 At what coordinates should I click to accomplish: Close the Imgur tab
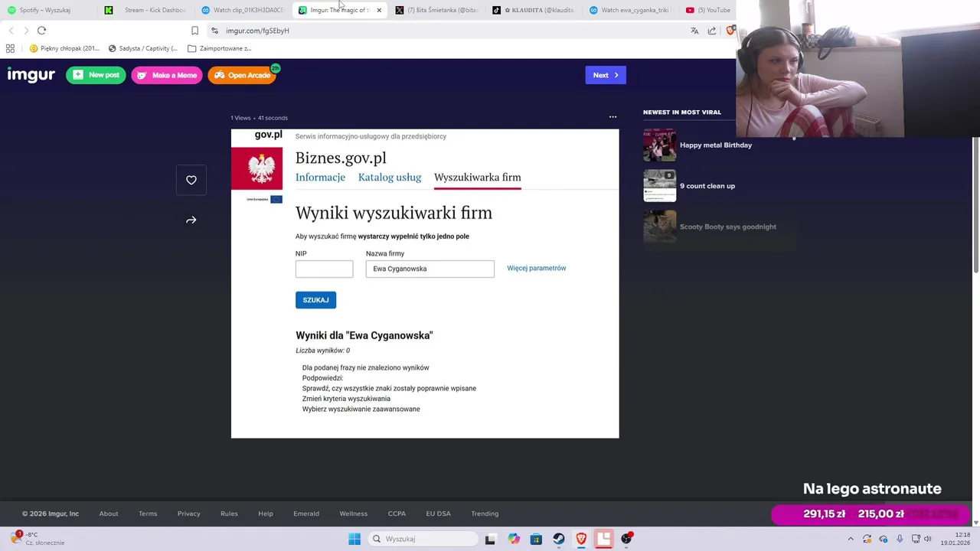[378, 10]
